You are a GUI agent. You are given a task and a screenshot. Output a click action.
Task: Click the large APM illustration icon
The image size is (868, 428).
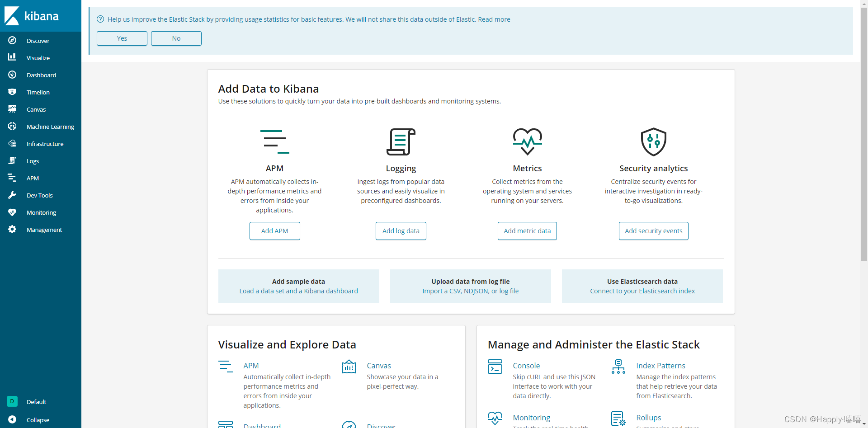(274, 141)
